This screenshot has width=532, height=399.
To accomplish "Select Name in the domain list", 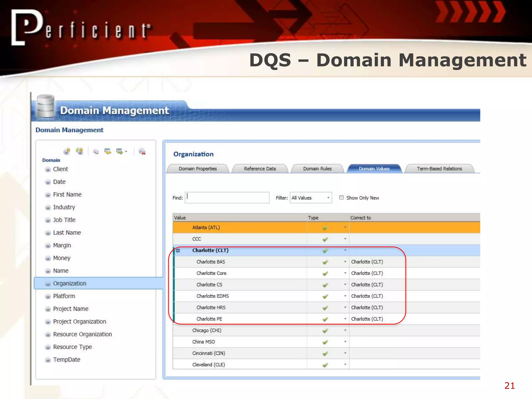I will [x=61, y=271].
